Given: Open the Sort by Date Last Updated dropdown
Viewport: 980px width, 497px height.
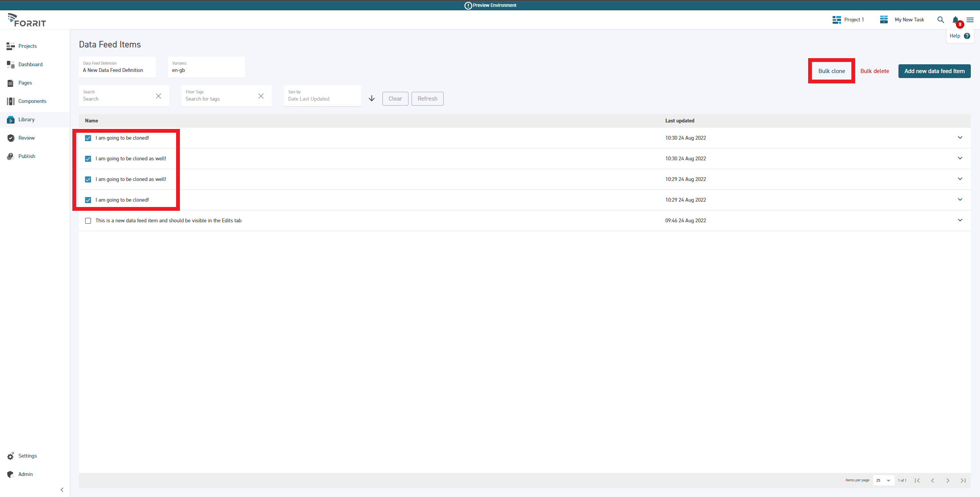Looking at the screenshot, I should tap(322, 99).
